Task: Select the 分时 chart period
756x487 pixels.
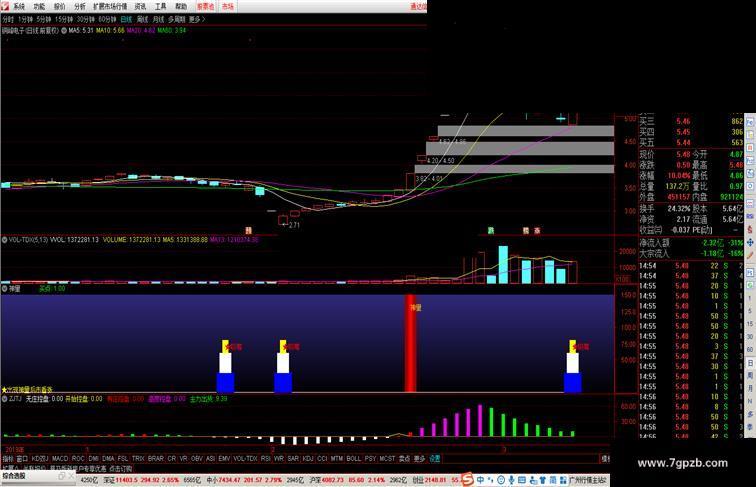Action: pyautogui.click(x=8, y=19)
